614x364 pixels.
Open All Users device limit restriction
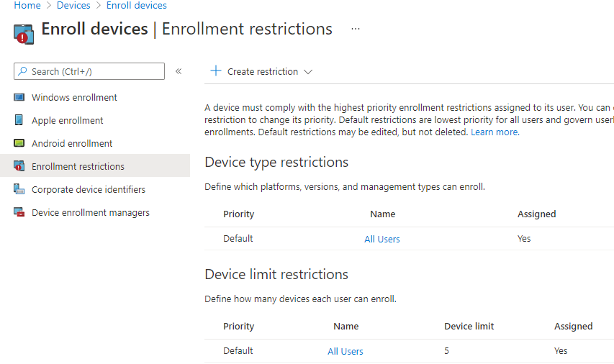click(x=346, y=352)
